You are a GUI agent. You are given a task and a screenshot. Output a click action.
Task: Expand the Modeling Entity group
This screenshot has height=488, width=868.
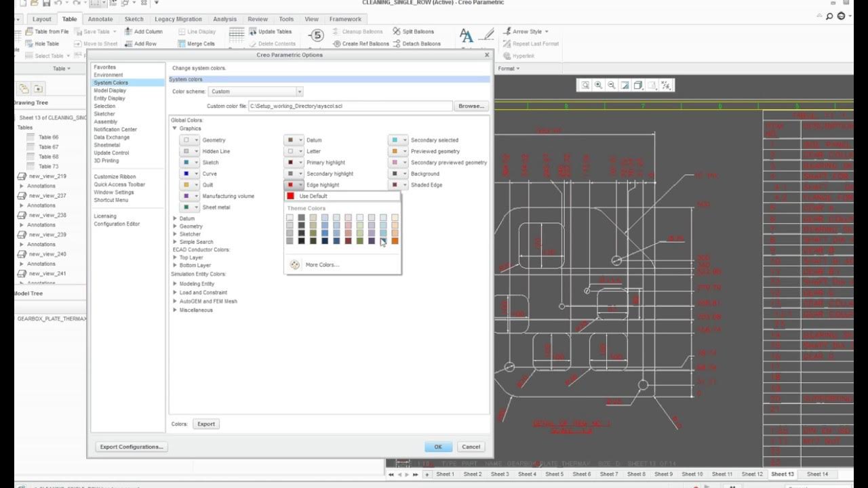(175, 284)
